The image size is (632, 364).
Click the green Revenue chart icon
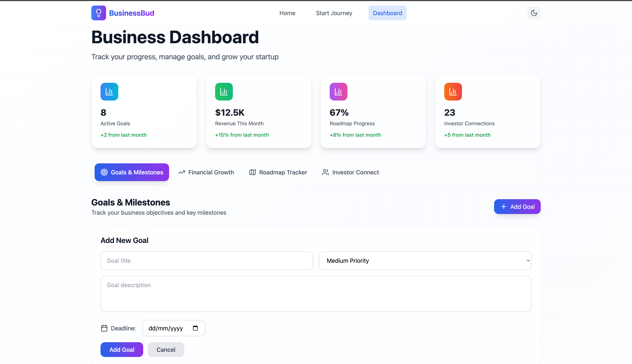pos(224,91)
